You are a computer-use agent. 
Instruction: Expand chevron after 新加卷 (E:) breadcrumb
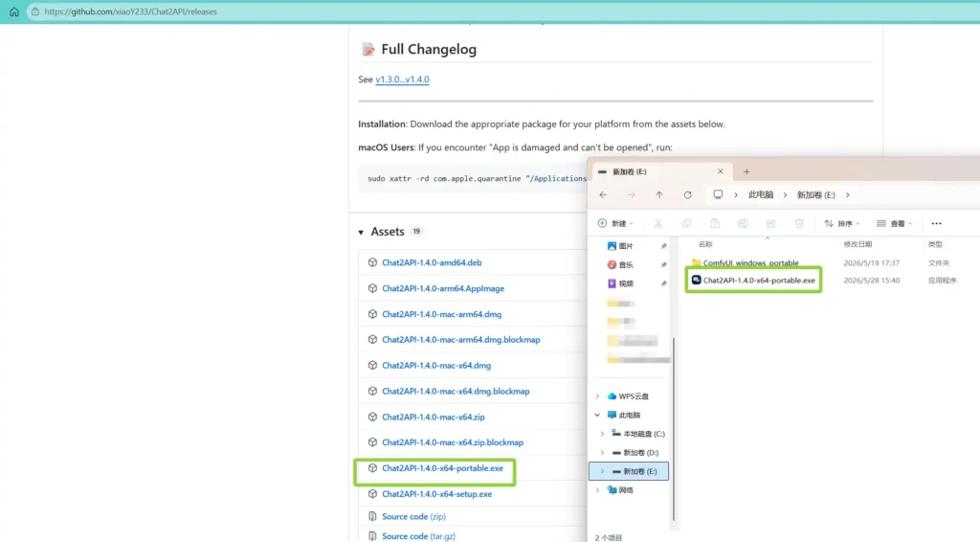(848, 195)
